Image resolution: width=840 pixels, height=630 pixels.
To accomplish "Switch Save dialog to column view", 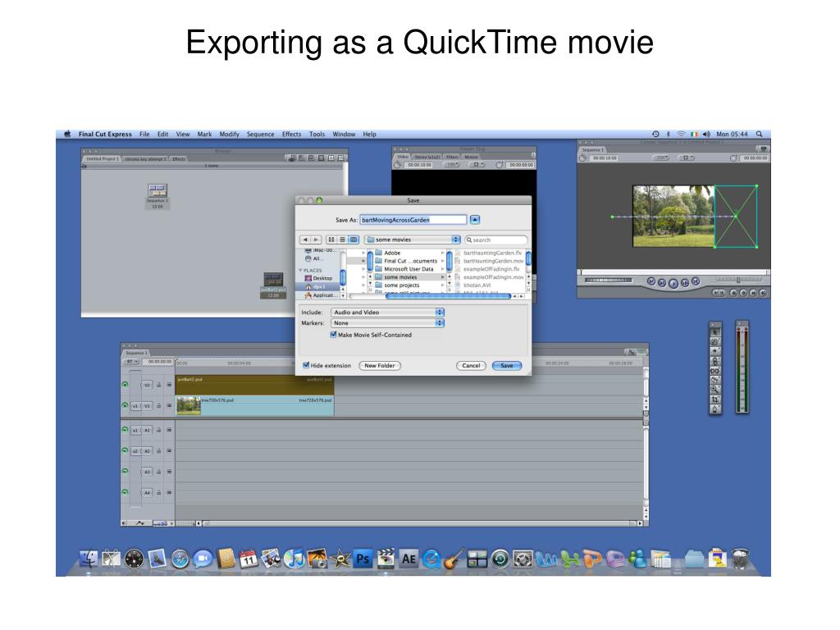I will click(x=354, y=240).
